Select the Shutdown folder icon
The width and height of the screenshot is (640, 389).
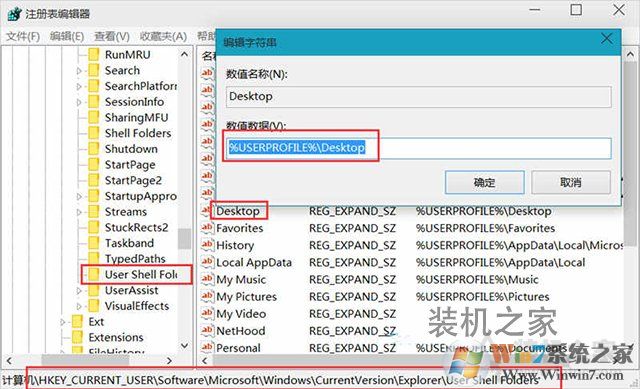click(x=94, y=149)
